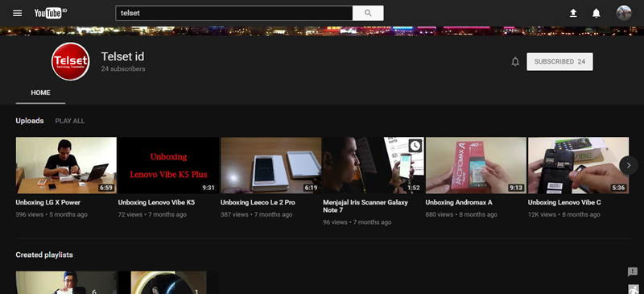Open Unboxing Lenovo Vibe K5 Plus thumbnail
Screen dimensions: 644x294
pyautogui.click(x=168, y=165)
